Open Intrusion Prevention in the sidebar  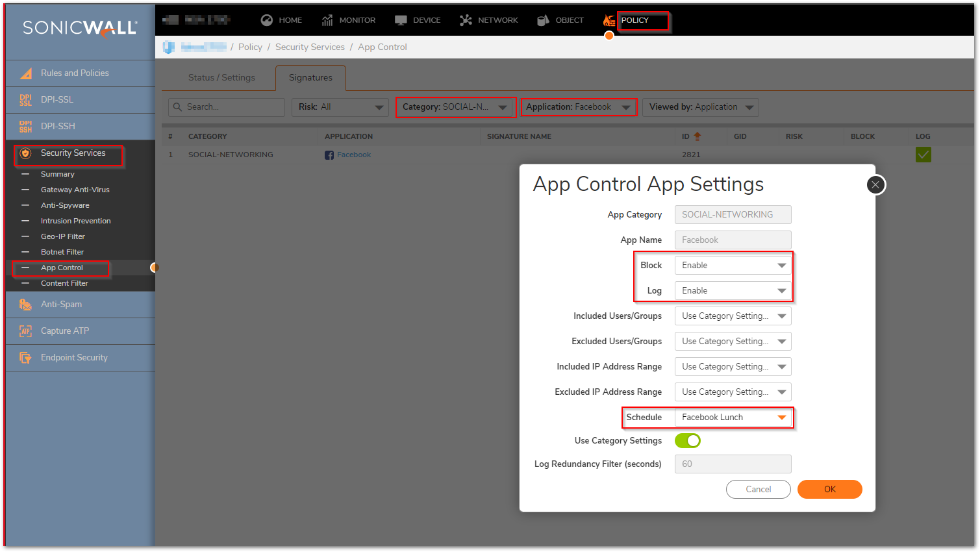click(76, 221)
